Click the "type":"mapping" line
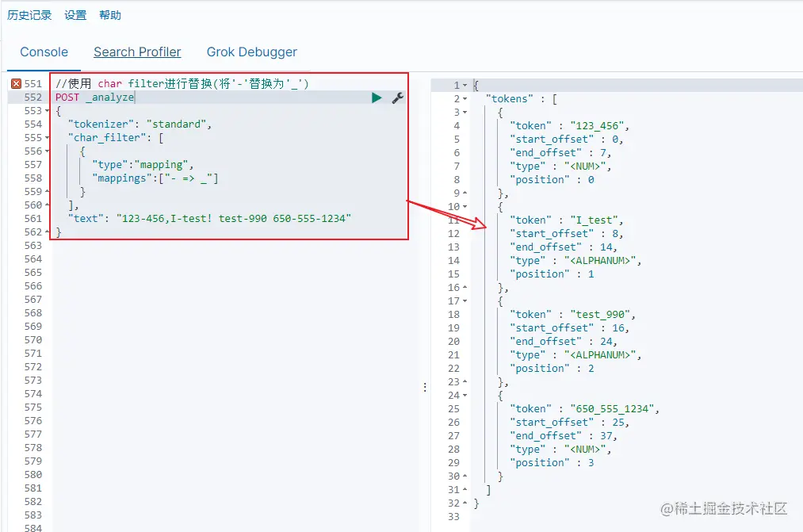Screen dimensions: 803x532 (143, 165)
